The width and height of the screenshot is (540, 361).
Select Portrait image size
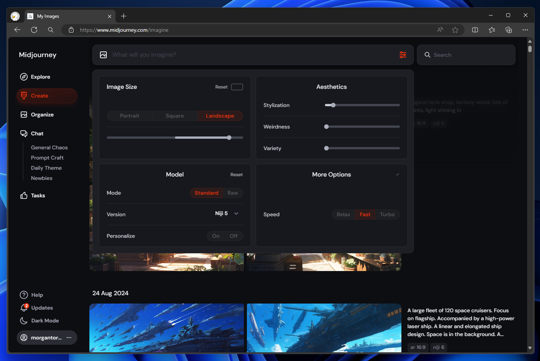click(x=129, y=116)
